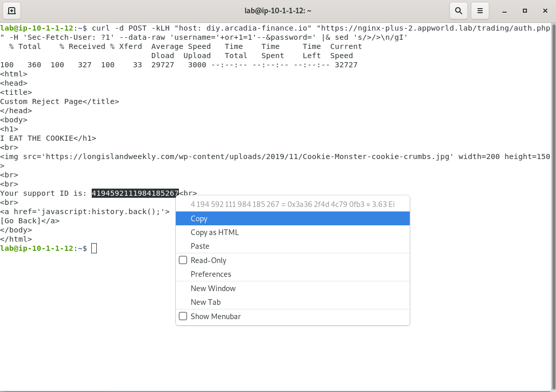Select New Tab in the context menu
This screenshot has width=556, height=392.
(x=293, y=302)
